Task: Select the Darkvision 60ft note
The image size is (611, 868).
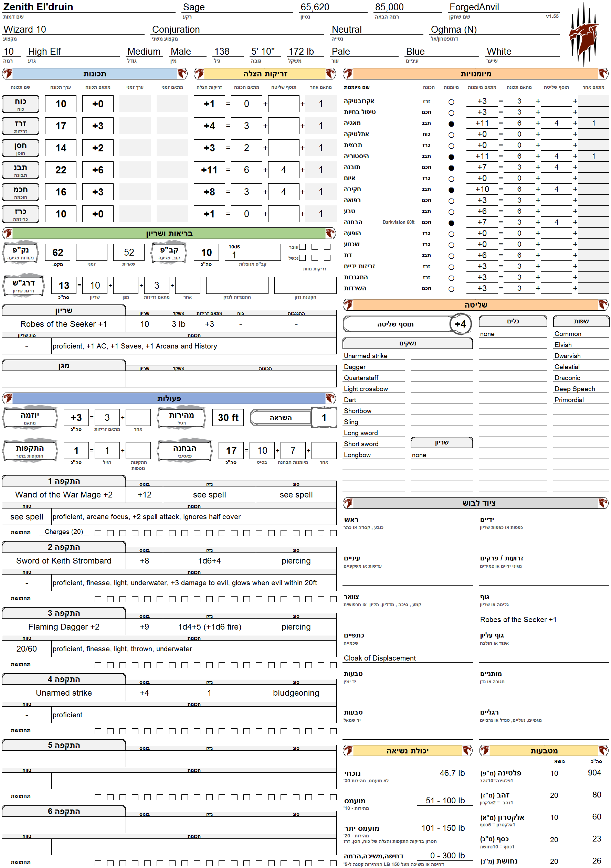Action: pyautogui.click(x=398, y=222)
